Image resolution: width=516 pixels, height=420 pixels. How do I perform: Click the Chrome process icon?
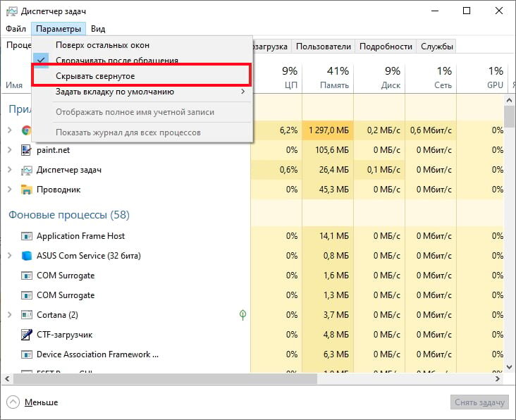point(27,130)
